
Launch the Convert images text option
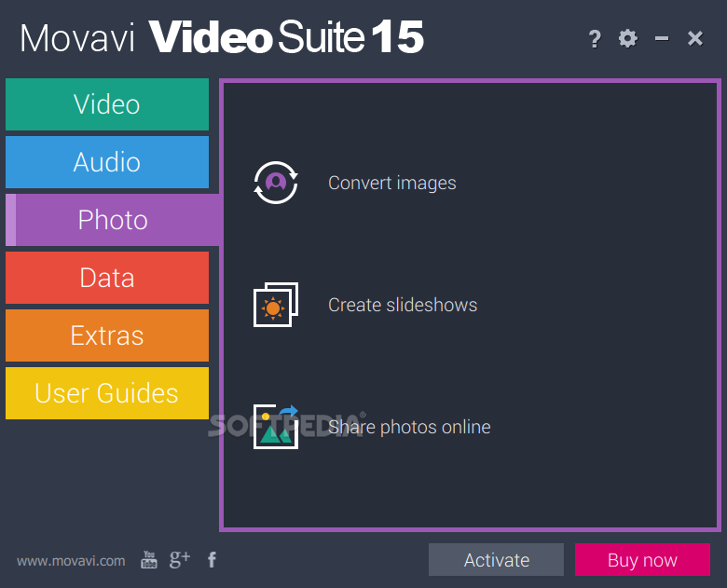click(392, 184)
